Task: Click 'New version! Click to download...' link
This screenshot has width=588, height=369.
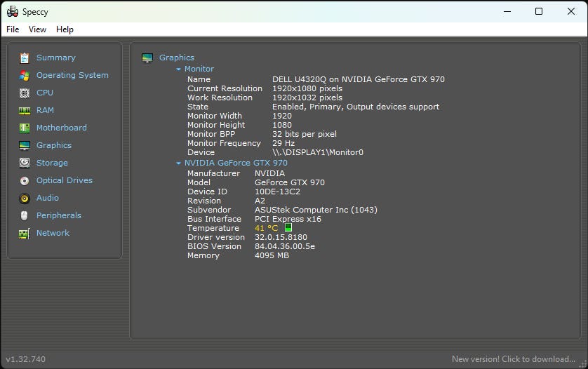Action: click(x=514, y=359)
